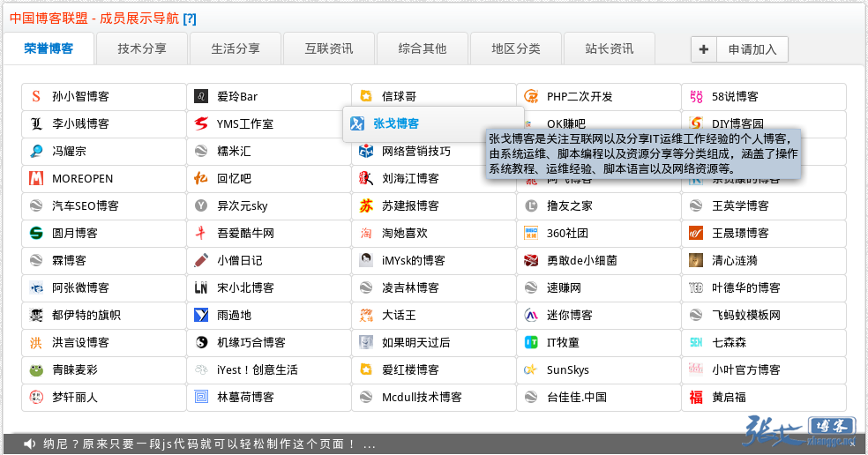Open the 站长资讯 tab
Image resolution: width=868 pixels, height=455 pixels.
(x=610, y=48)
